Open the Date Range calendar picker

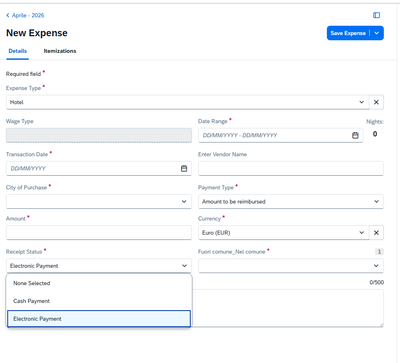(355, 135)
